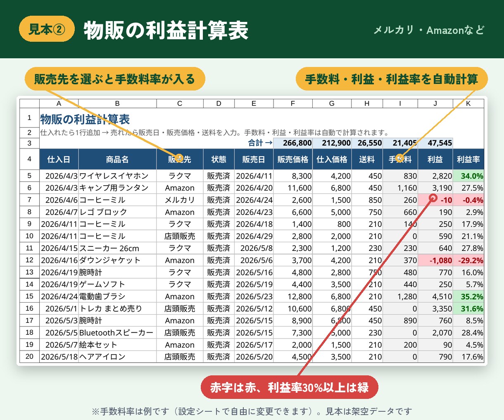Select column header A
The image size is (504, 420).
click(59, 103)
